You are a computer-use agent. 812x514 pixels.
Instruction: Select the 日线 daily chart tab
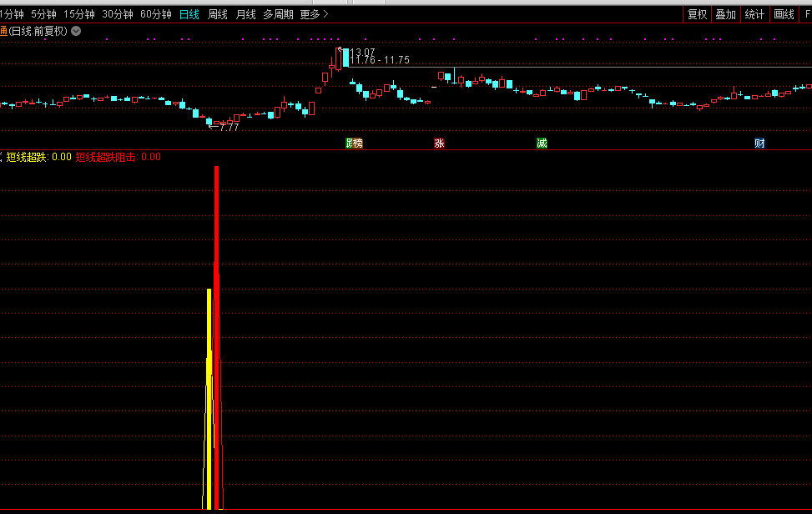[189, 14]
